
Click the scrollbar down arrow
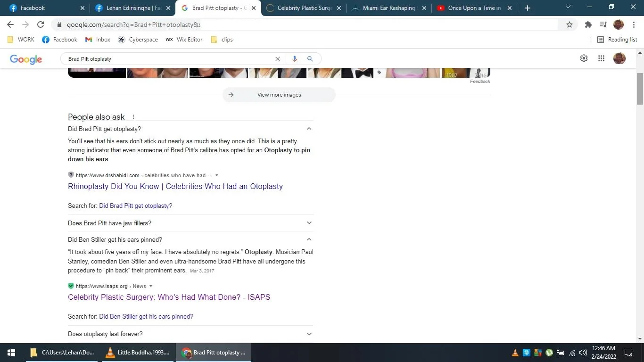pyautogui.click(x=640, y=339)
